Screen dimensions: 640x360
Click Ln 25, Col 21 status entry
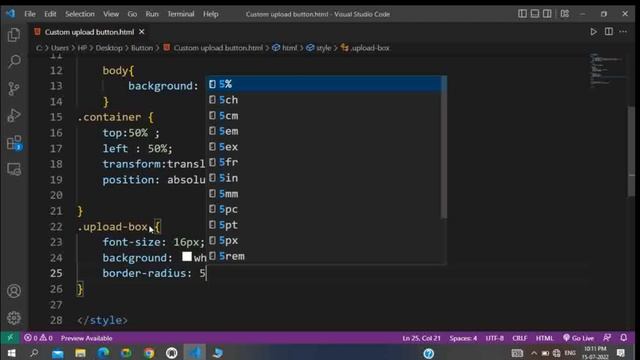pos(421,338)
